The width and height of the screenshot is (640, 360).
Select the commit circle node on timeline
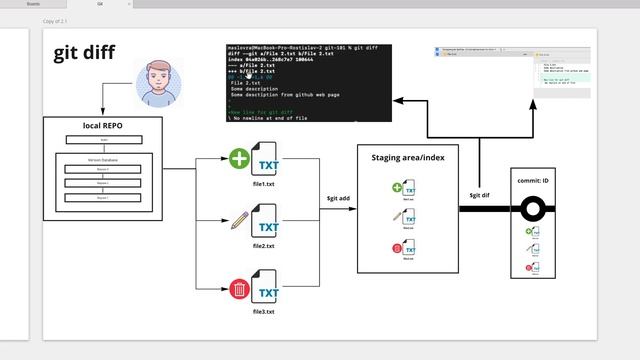(x=533, y=209)
